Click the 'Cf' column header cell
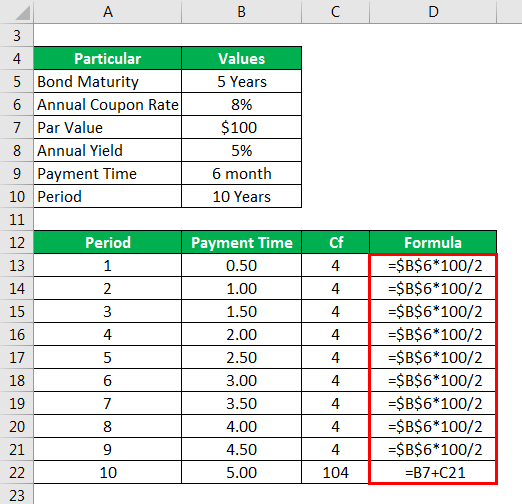Screen dimensions: 522x504 [x=335, y=242]
